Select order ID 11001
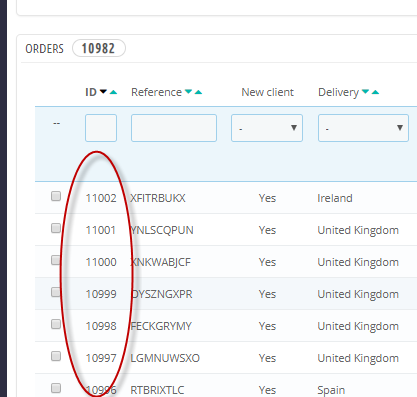417x397 pixels. point(101,230)
